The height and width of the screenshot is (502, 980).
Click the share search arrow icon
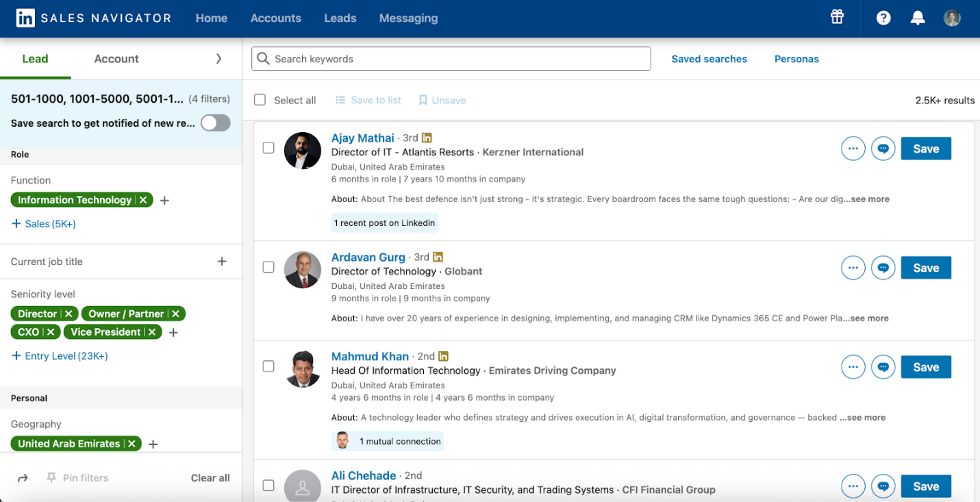click(x=23, y=478)
